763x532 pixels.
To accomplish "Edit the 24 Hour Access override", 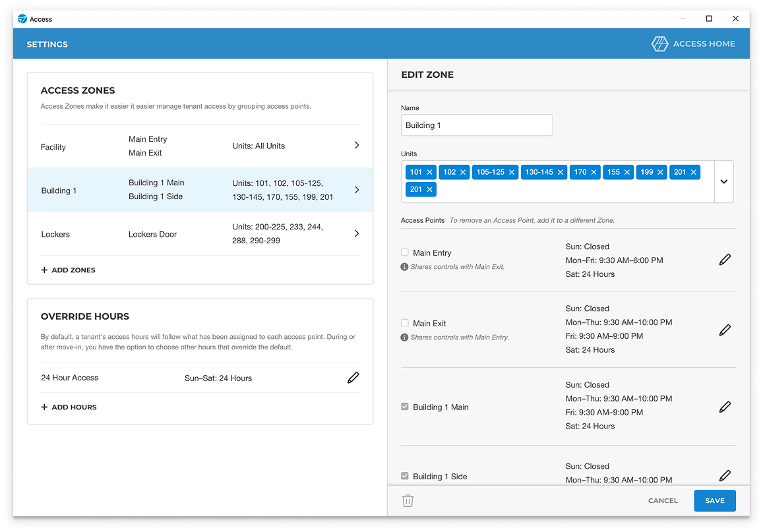I will pyautogui.click(x=353, y=378).
